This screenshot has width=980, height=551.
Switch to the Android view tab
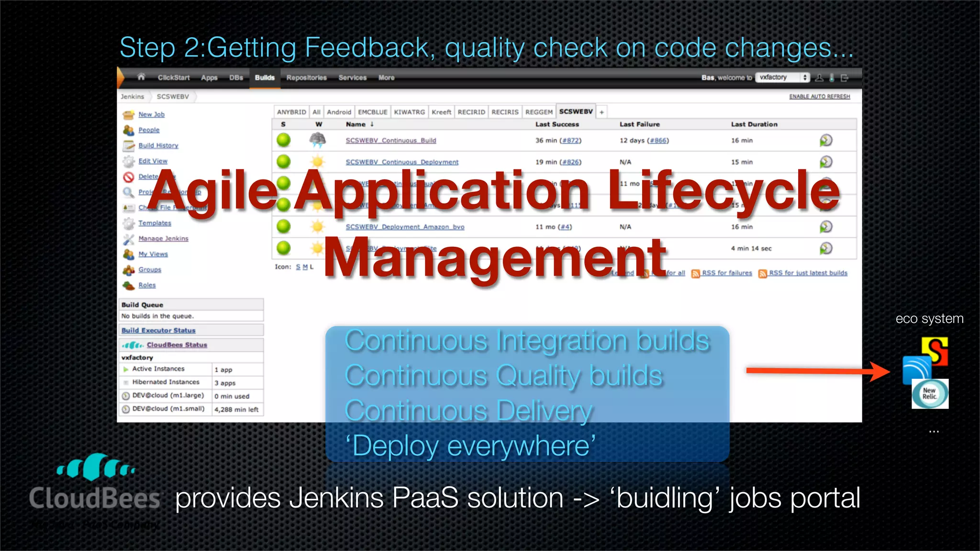tap(339, 112)
